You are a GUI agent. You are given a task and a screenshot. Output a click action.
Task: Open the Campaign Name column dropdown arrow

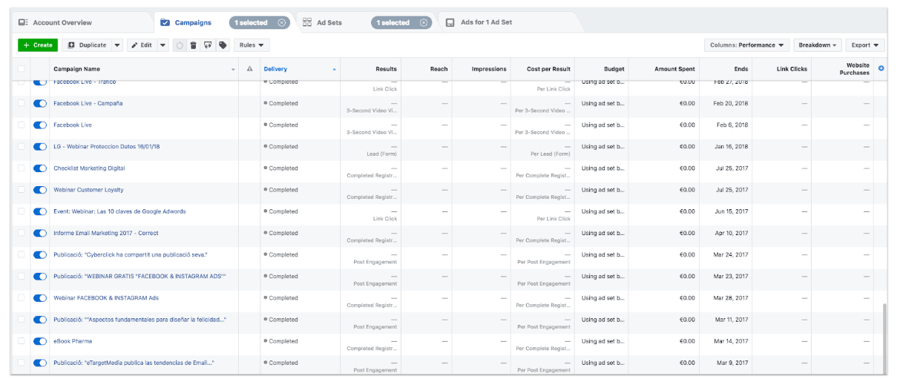point(233,69)
